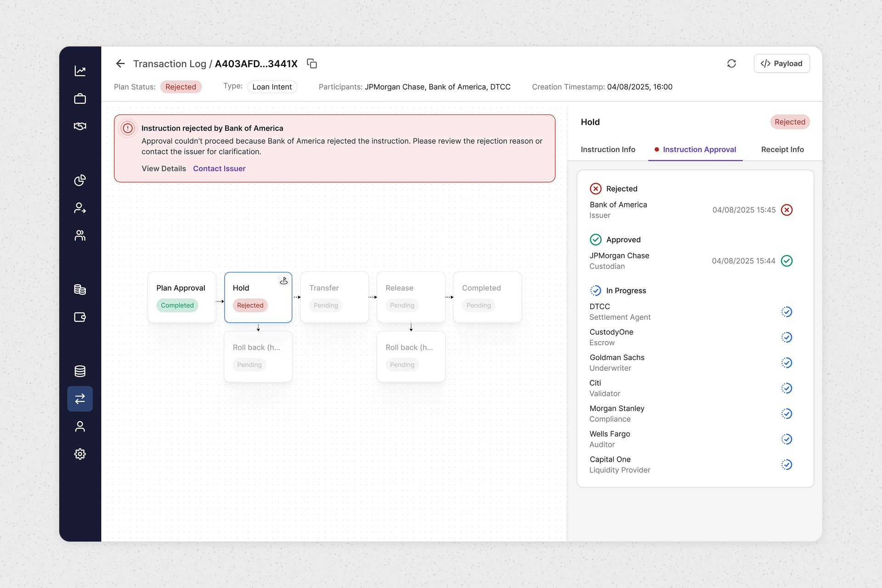This screenshot has width=882, height=588.
Task: Open the settings gear sidebar icon
Action: [80, 454]
